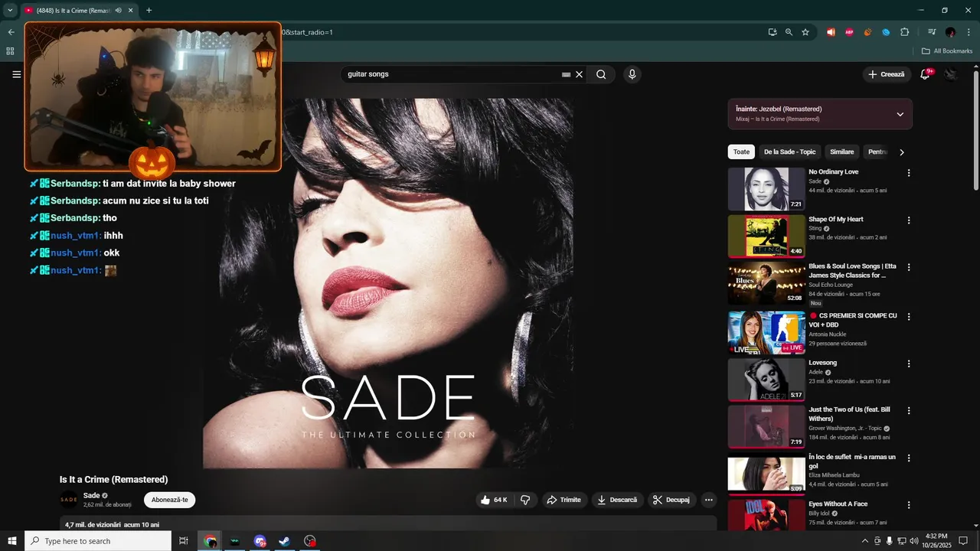Open options for 'În loc de suflet'
Image resolution: width=980 pixels, height=551 pixels.
[909, 458]
